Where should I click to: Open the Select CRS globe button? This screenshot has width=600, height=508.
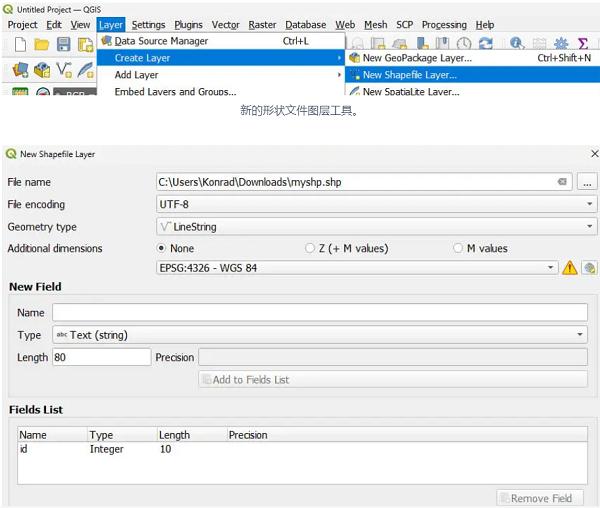(589, 268)
